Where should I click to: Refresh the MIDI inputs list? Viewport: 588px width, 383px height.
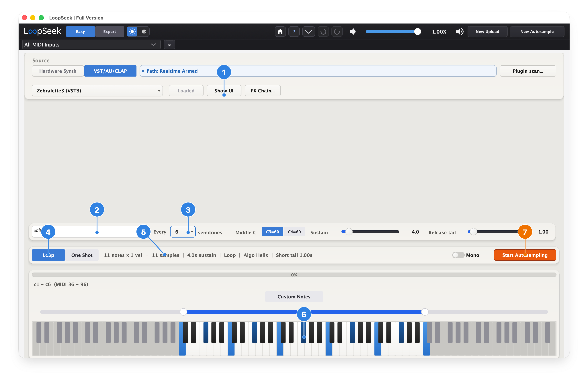coord(169,45)
